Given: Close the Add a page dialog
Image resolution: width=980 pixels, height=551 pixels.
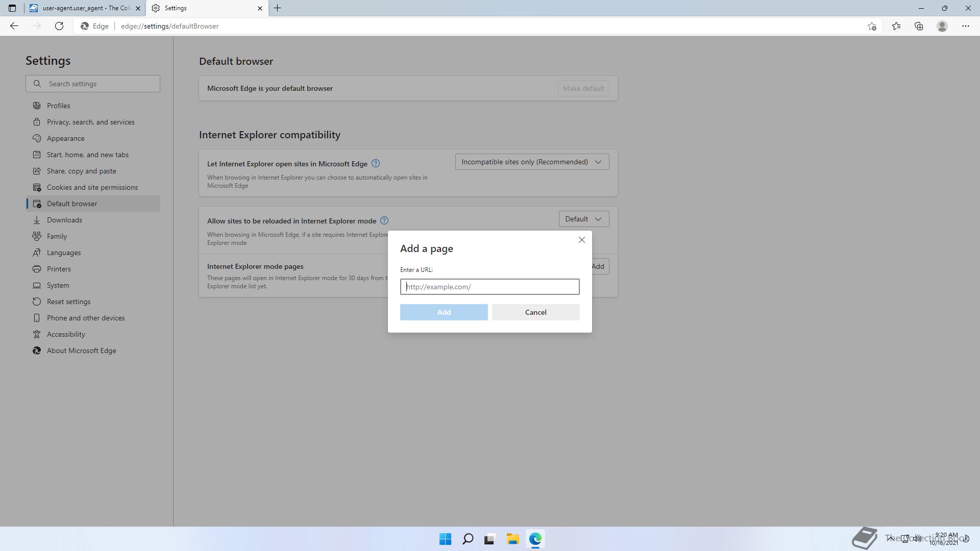Looking at the screenshot, I should tap(582, 240).
